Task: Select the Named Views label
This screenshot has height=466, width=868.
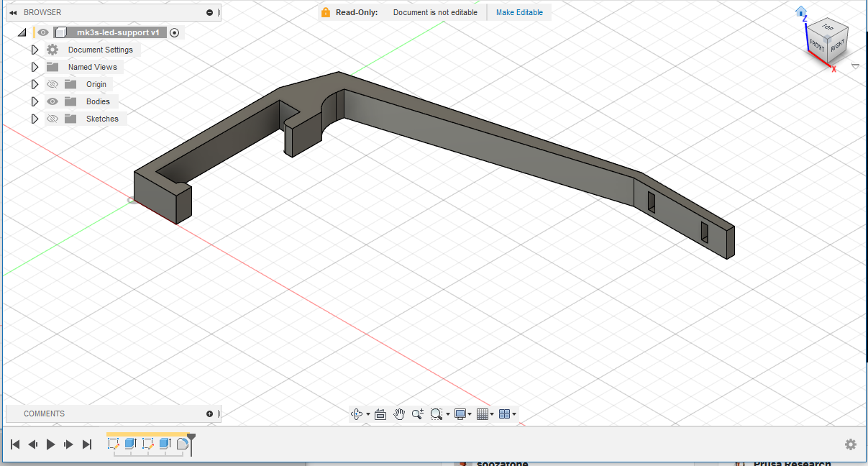Action: click(x=93, y=67)
